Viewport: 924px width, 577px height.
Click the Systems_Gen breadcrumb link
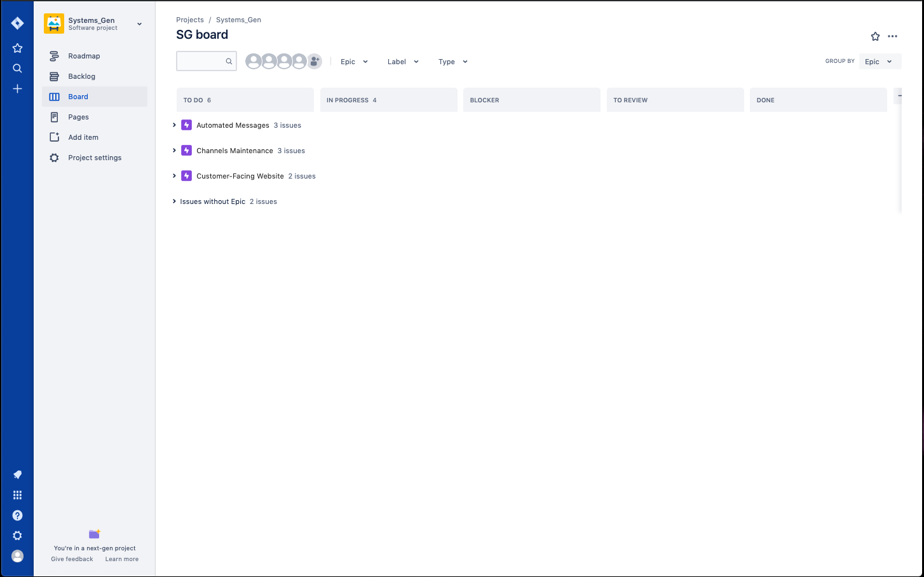click(x=238, y=20)
